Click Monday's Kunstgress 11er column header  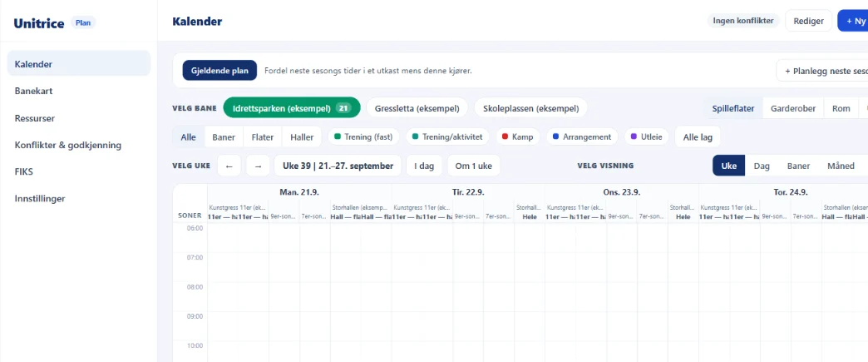tap(238, 207)
